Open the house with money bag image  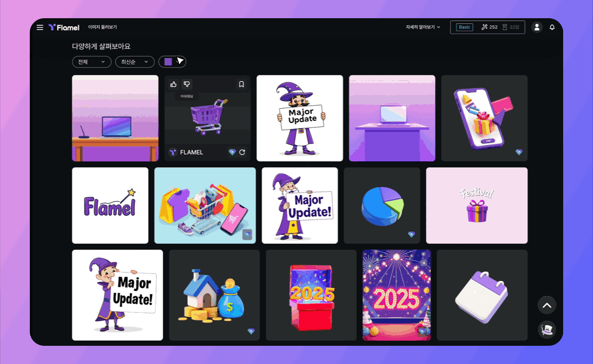(215, 295)
